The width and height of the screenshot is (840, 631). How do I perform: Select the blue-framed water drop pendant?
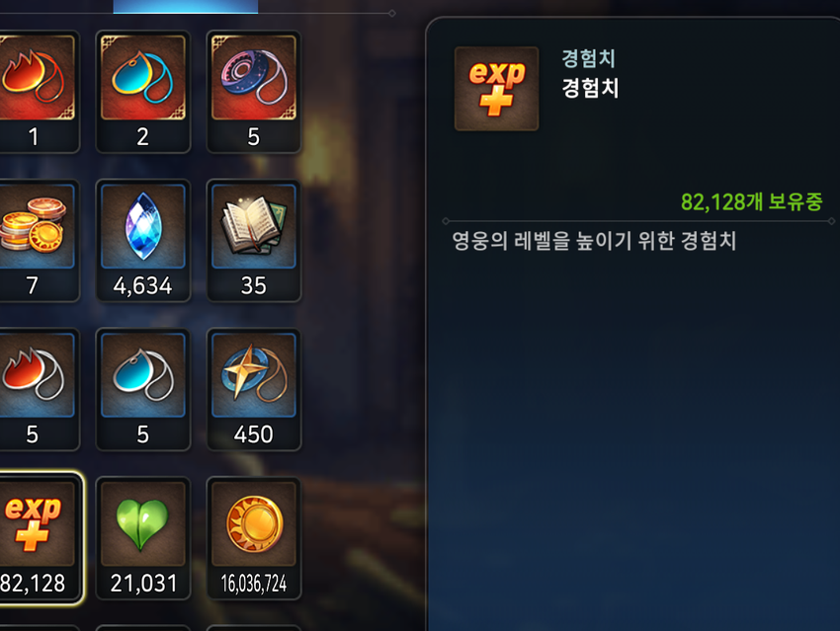click(x=143, y=389)
